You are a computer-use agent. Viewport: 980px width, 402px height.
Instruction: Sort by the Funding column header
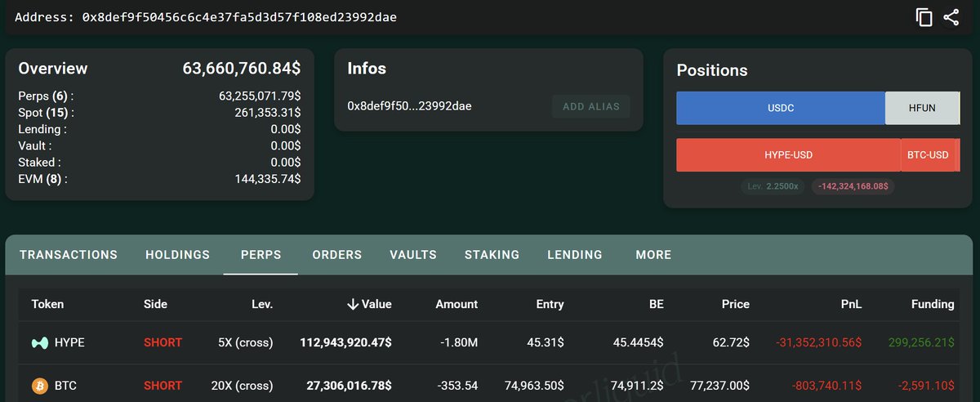(933, 304)
